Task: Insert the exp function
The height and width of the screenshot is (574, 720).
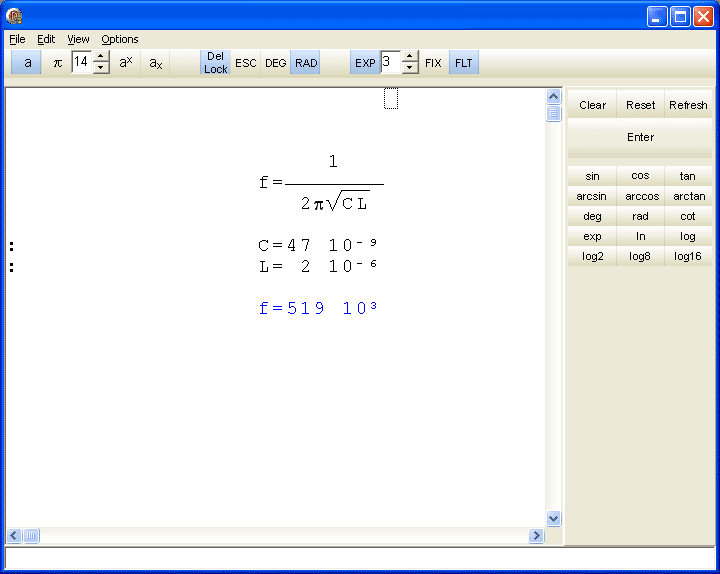Action: pyautogui.click(x=592, y=236)
